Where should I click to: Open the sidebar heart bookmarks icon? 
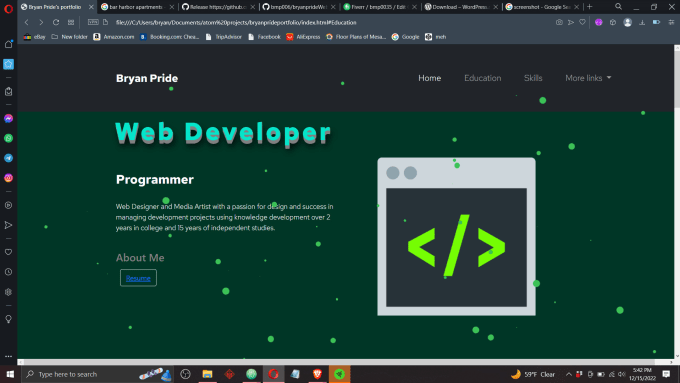(x=8, y=252)
